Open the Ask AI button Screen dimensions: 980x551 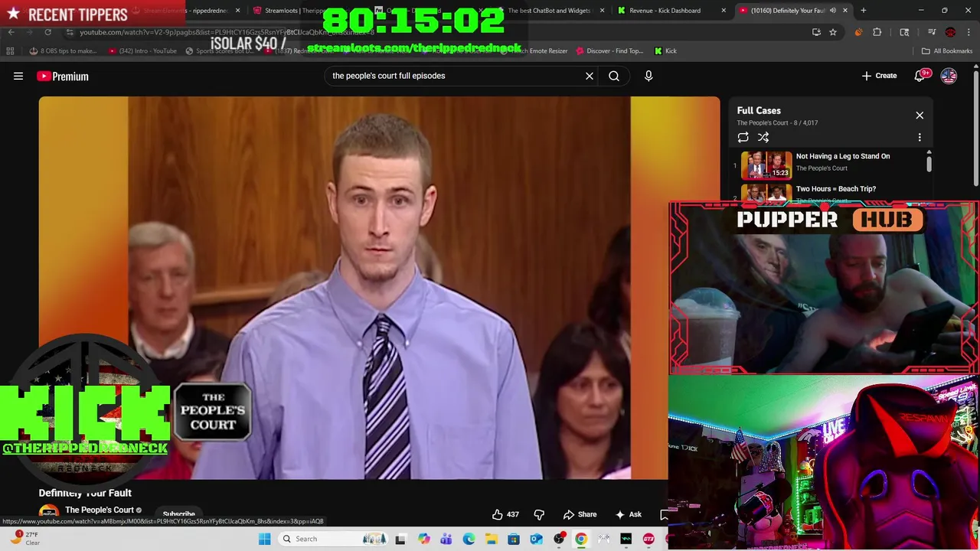tap(629, 514)
